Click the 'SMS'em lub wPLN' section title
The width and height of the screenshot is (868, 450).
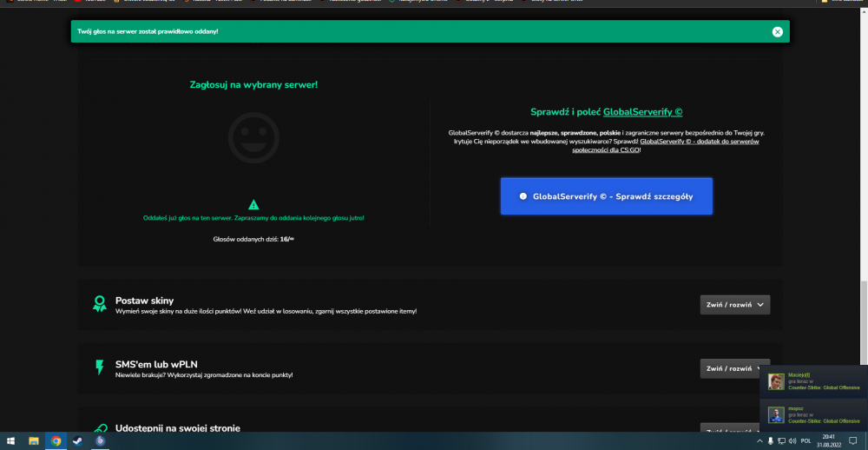(156, 364)
